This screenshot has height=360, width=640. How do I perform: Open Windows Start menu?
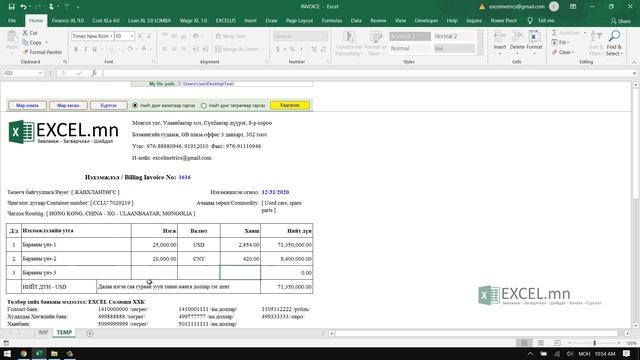tap(7, 353)
